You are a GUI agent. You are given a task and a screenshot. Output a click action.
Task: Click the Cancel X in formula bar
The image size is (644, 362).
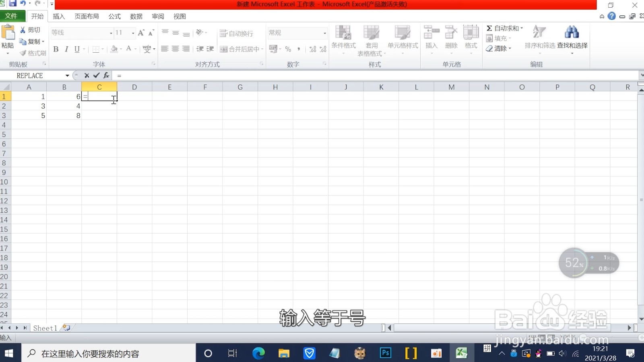87,75
